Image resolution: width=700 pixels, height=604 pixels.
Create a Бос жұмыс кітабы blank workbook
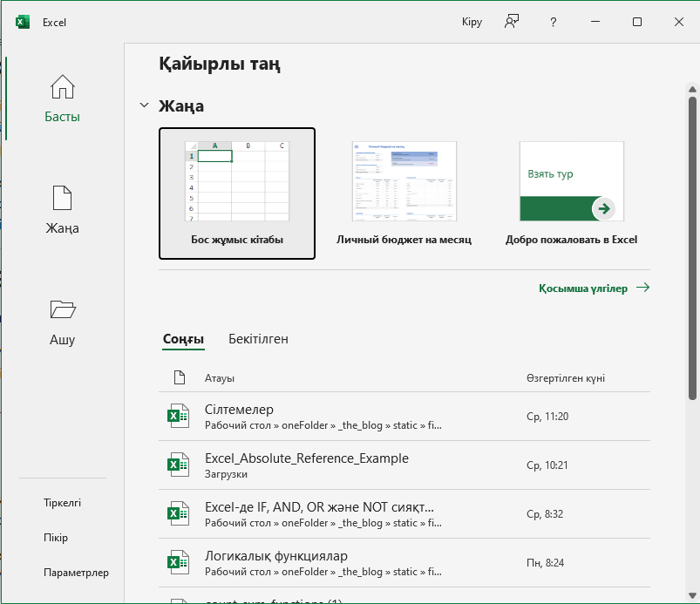pos(237,193)
